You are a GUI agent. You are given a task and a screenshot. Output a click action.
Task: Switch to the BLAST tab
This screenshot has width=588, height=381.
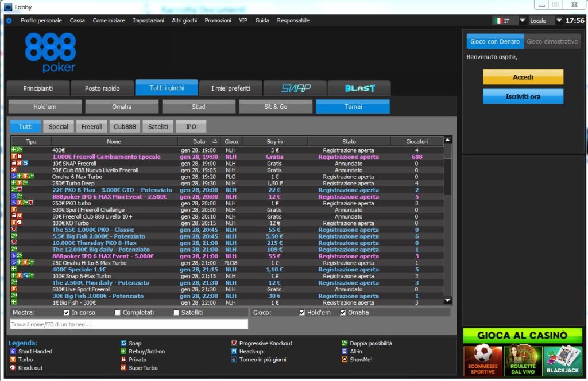359,88
